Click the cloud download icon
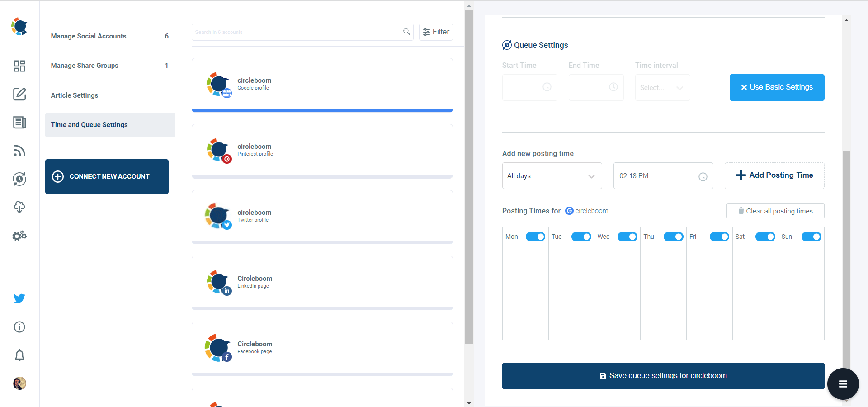 pyautogui.click(x=19, y=207)
